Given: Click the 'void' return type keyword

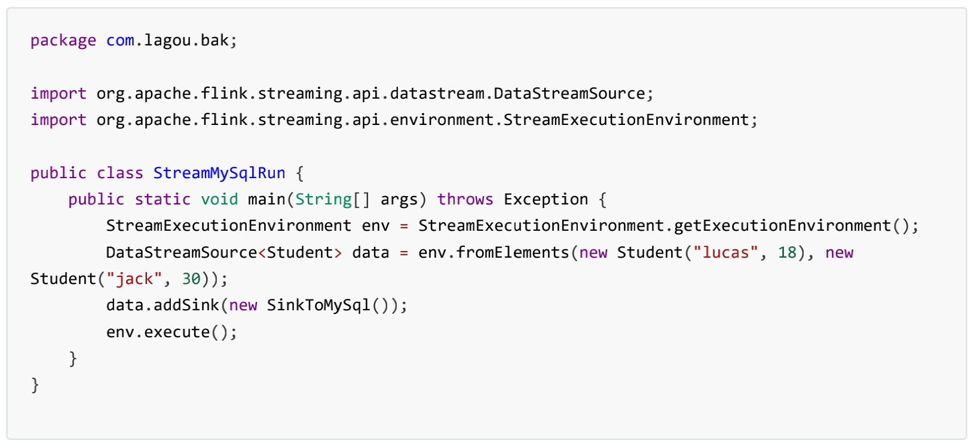Looking at the screenshot, I should [x=219, y=199].
